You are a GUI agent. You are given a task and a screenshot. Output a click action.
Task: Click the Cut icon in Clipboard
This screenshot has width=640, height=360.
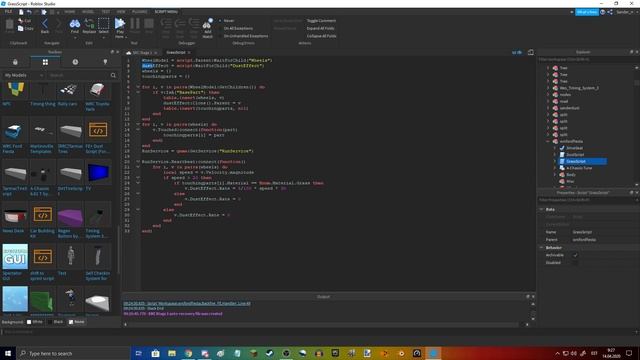20,21
